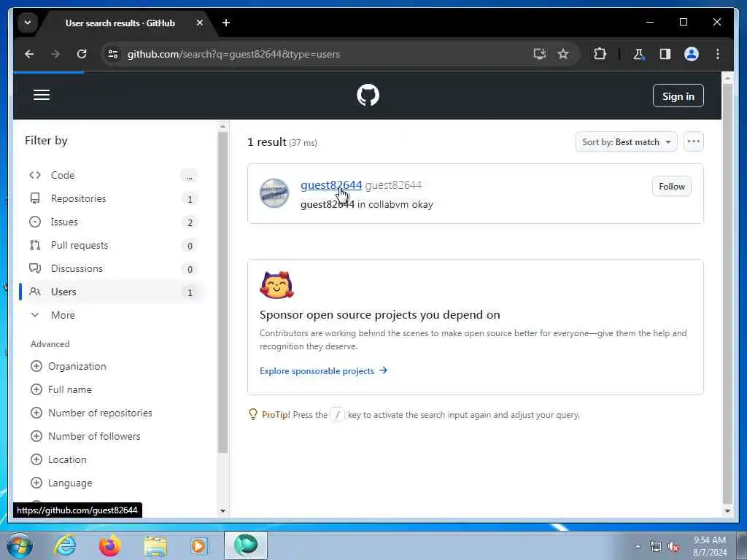
Task: Expand the More filter list
Action: [x=114, y=315]
